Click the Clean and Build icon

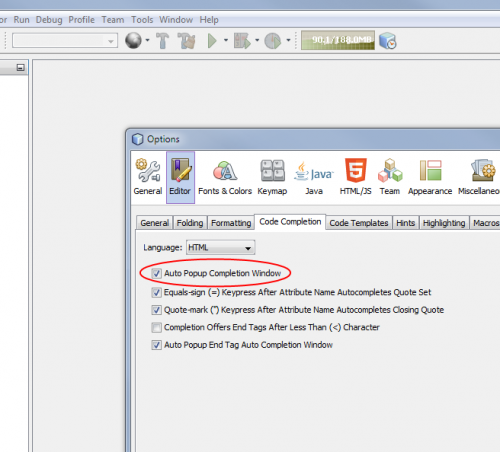pos(186,41)
